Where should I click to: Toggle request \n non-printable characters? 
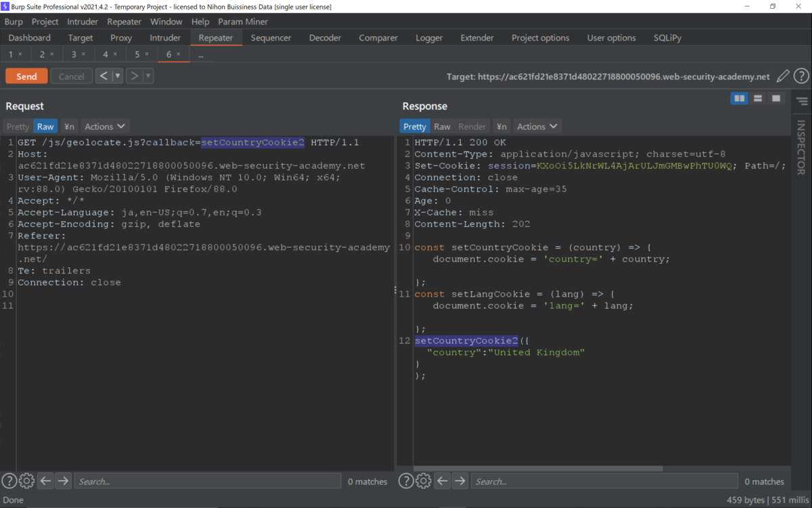click(x=69, y=127)
